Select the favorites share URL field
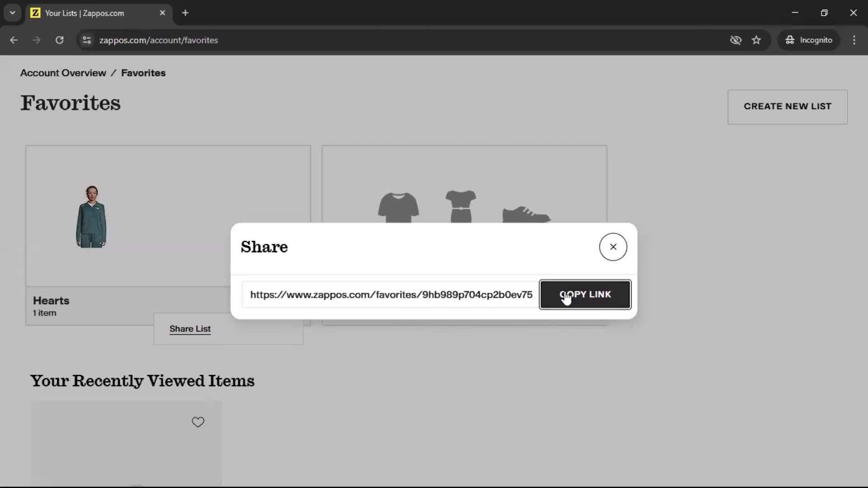The width and height of the screenshot is (868, 488). tap(391, 295)
